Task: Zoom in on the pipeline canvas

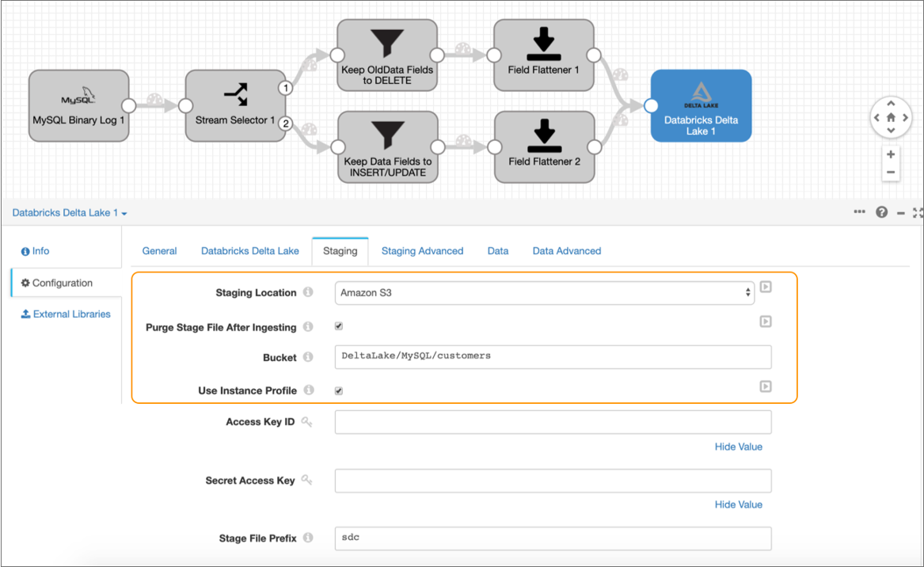Action: click(891, 154)
